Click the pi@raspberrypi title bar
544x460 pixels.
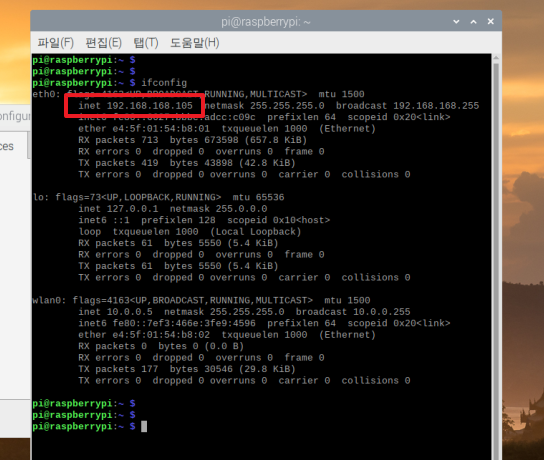[x=266, y=22]
